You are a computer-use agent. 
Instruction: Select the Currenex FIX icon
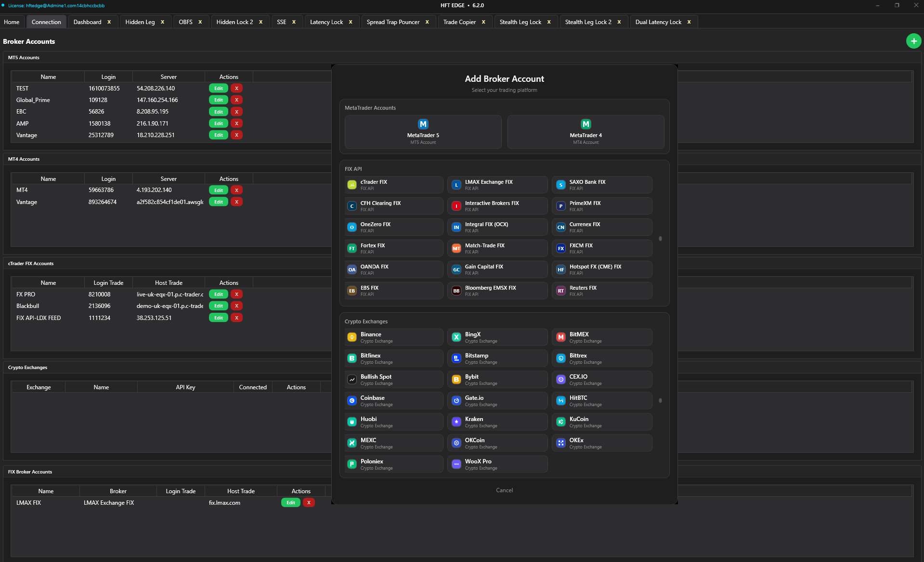[x=561, y=227]
